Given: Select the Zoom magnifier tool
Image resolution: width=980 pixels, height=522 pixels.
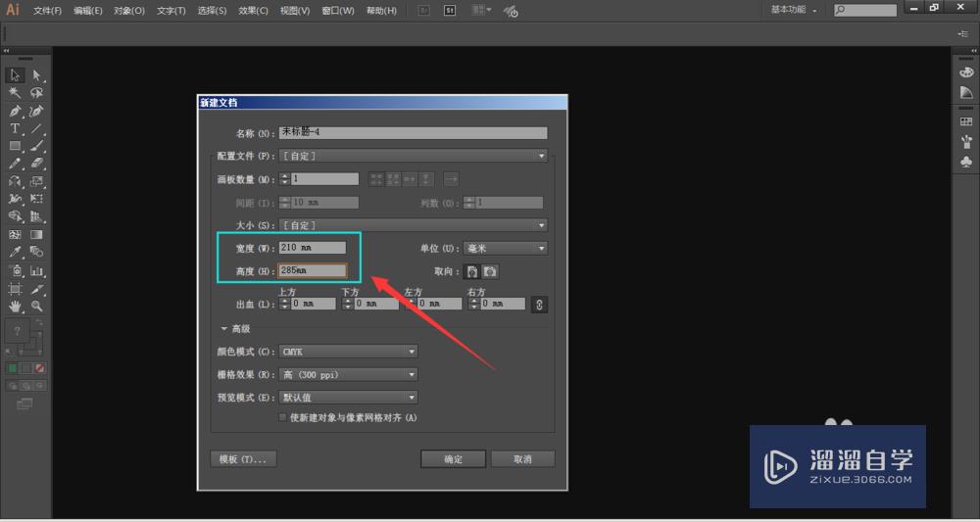Looking at the screenshot, I should click(x=37, y=307).
